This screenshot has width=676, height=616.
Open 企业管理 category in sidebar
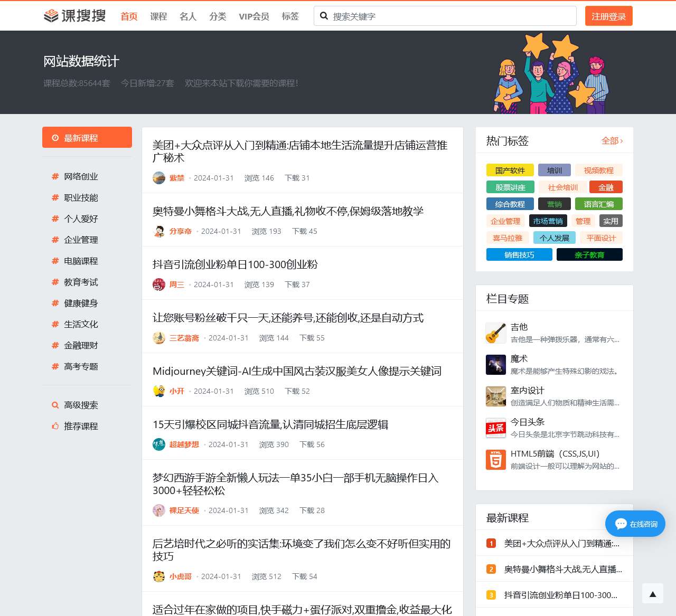(81, 240)
